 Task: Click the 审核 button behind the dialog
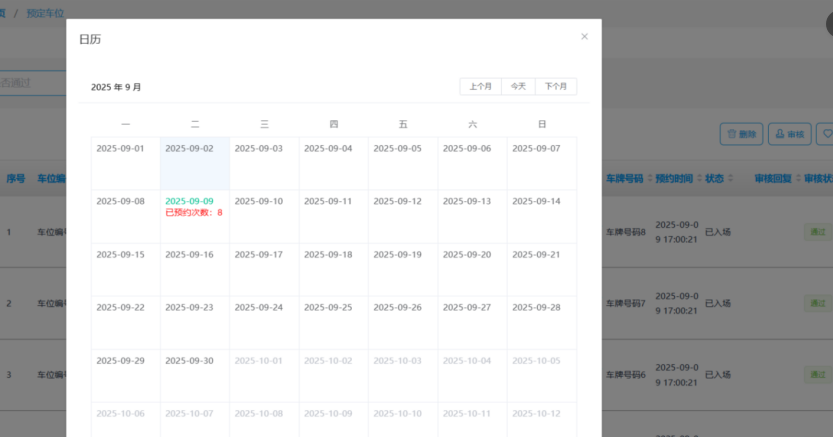789,134
